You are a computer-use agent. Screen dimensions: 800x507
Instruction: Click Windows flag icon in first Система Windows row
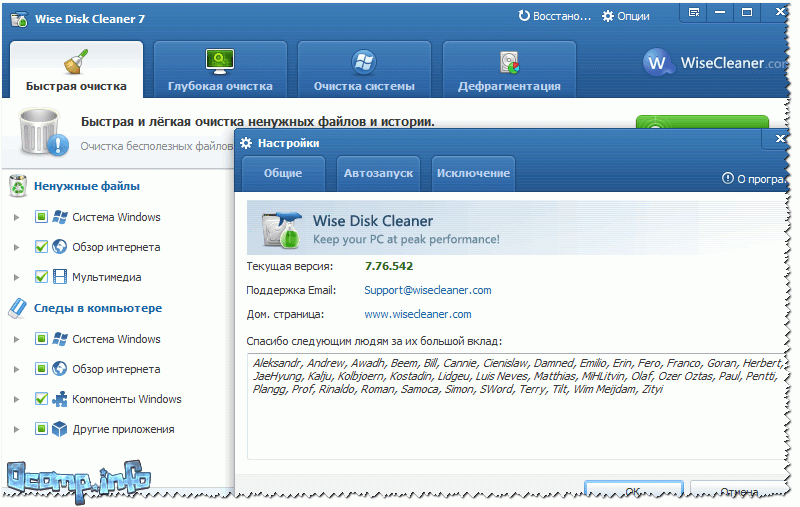click(60, 217)
